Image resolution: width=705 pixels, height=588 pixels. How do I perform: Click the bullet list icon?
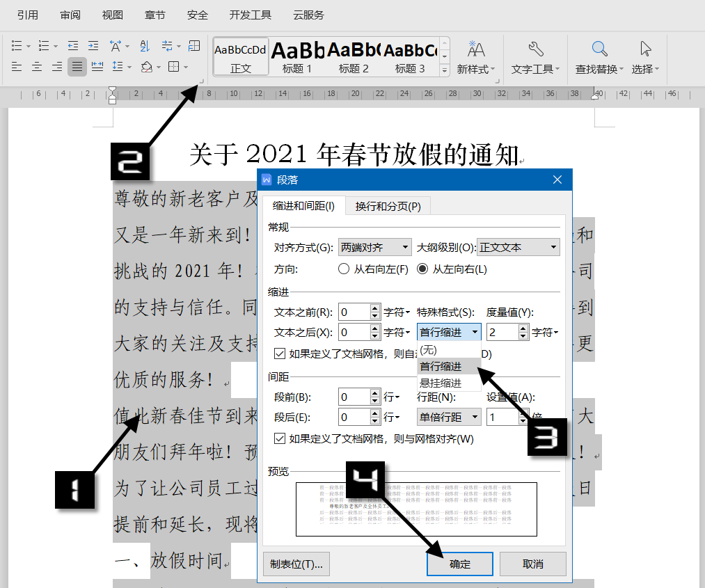17,46
